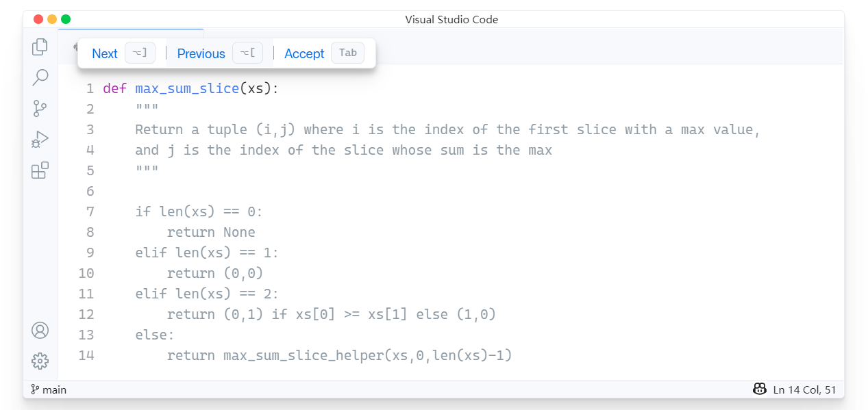Click line number 7 in the gutter
The height and width of the screenshot is (410, 868).
(x=90, y=212)
